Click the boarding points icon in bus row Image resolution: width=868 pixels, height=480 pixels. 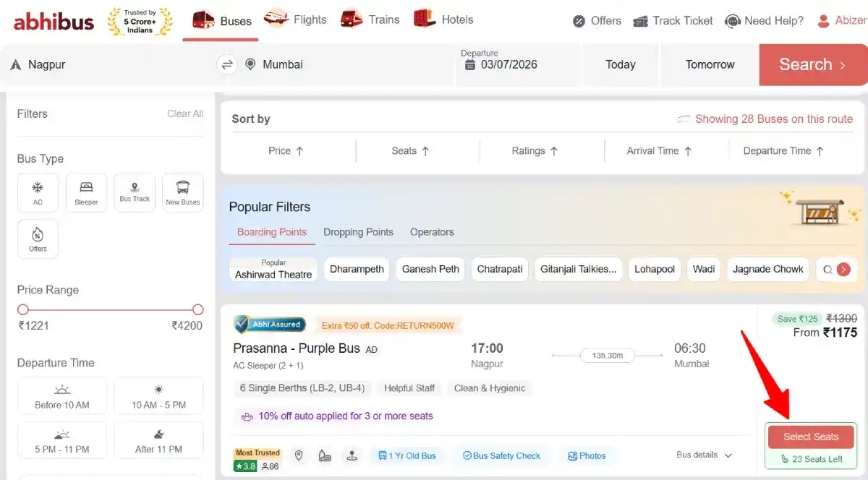pos(352,455)
